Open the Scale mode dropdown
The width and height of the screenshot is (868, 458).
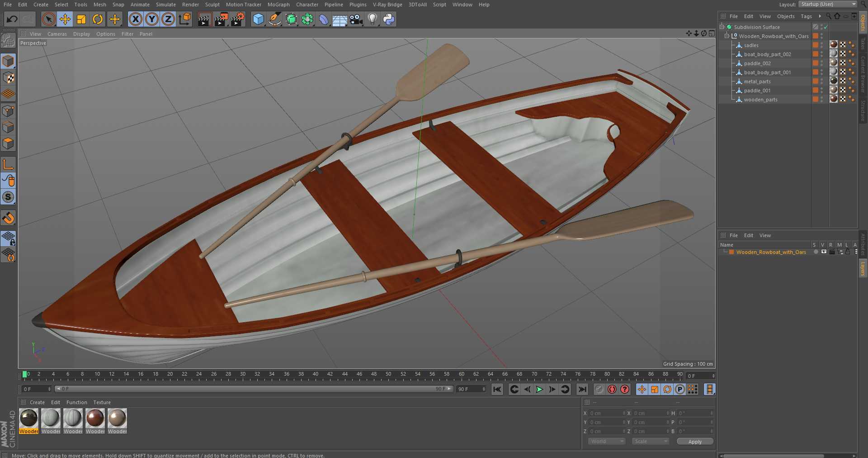coord(650,441)
